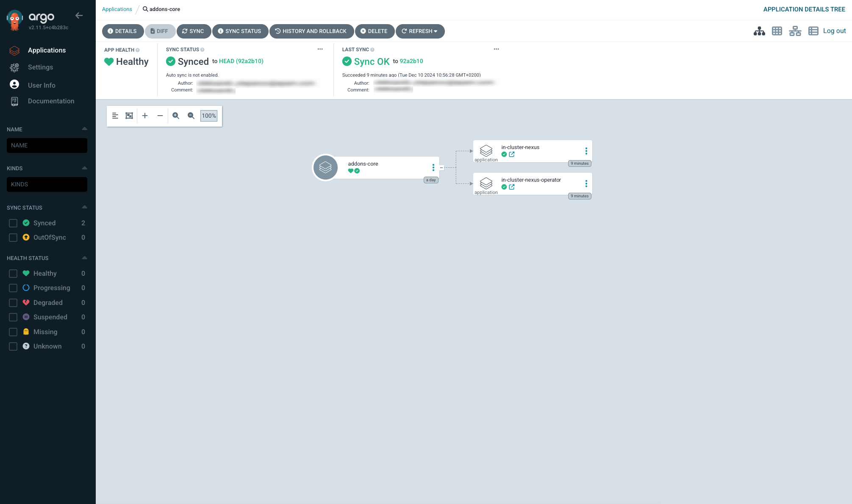Toggle the Synced checkbox in sync status filter
The width and height of the screenshot is (852, 504).
(13, 223)
